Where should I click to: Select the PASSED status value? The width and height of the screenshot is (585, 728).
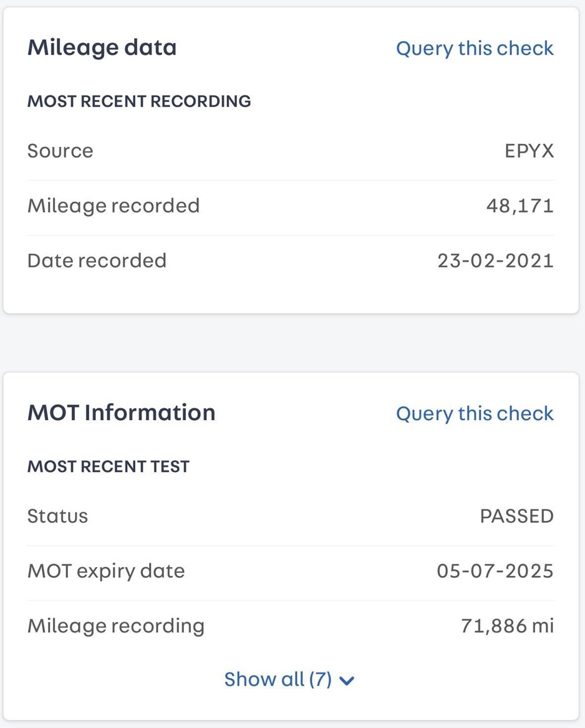tap(516, 516)
